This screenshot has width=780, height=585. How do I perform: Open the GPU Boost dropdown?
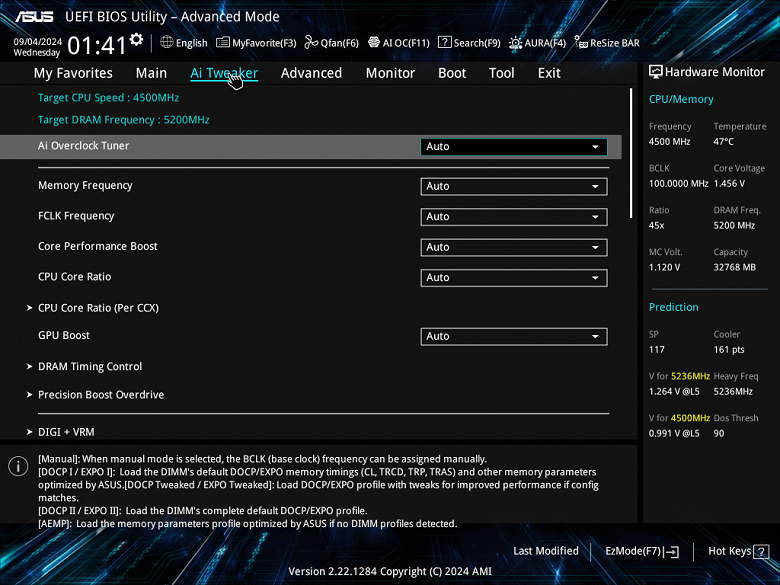(x=514, y=336)
